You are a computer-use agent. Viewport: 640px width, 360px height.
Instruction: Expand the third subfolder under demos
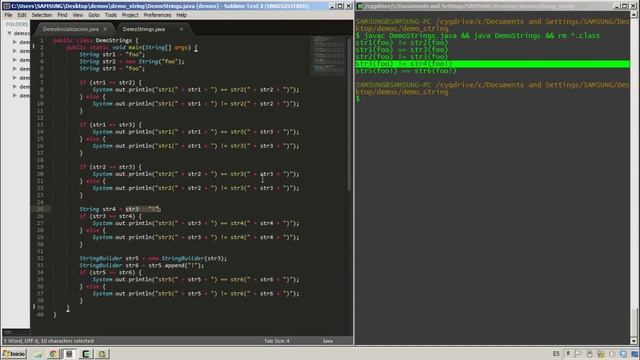15,60
